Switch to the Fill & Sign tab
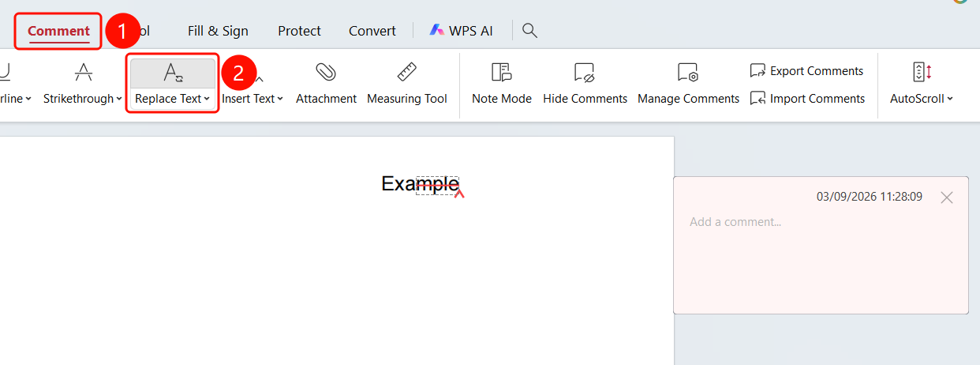Screen dimensions: 980x365 point(218,31)
